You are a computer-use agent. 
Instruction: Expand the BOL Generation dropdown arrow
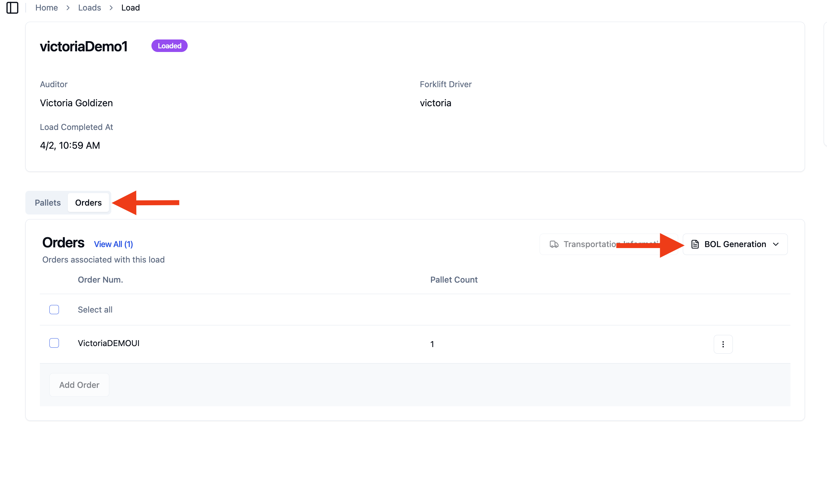pos(776,244)
